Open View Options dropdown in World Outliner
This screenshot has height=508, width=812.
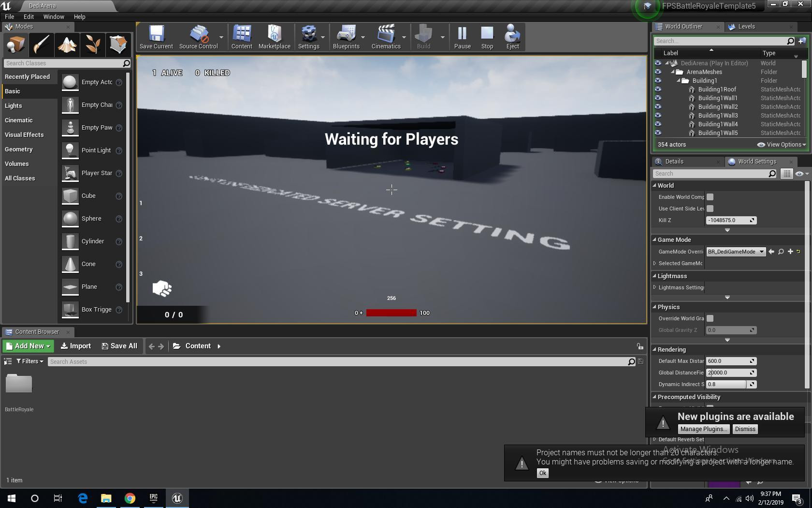(x=782, y=145)
